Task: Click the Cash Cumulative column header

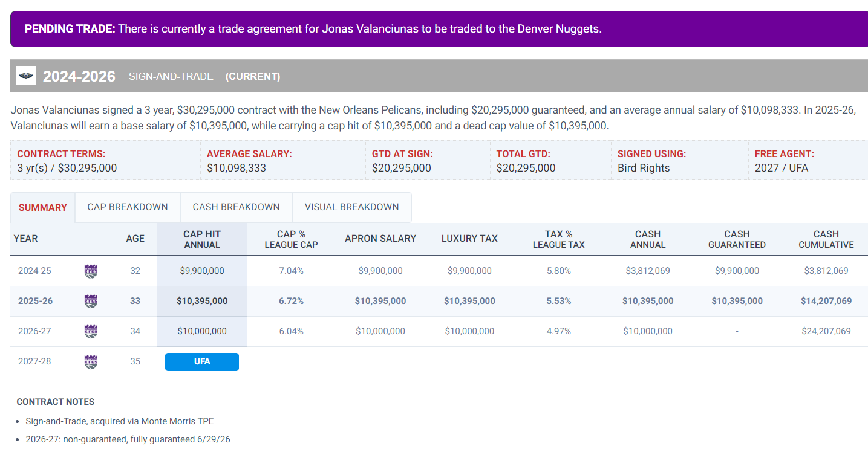Action: pos(826,239)
